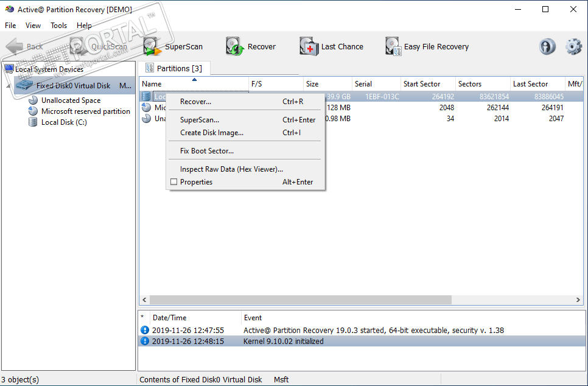
Task: Click the Fixed Disk0 Virtual Disk drive icon
Action: pyautogui.click(x=24, y=85)
